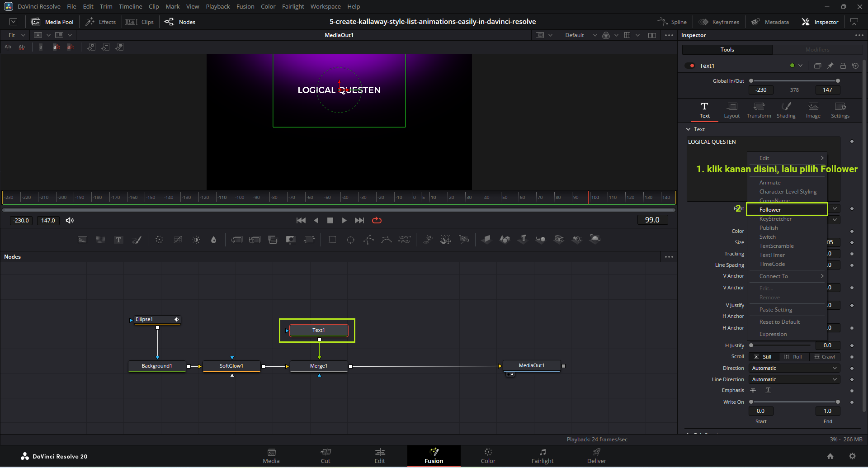This screenshot has width=868, height=468.
Task: Add a Blur (droplet) node from toolbar
Action: (214, 240)
